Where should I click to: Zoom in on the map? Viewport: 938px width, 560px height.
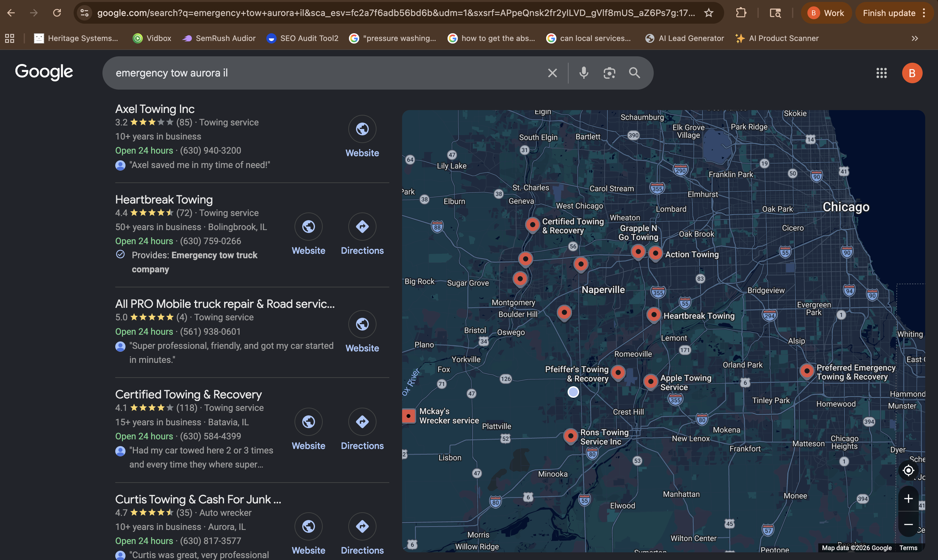908,499
